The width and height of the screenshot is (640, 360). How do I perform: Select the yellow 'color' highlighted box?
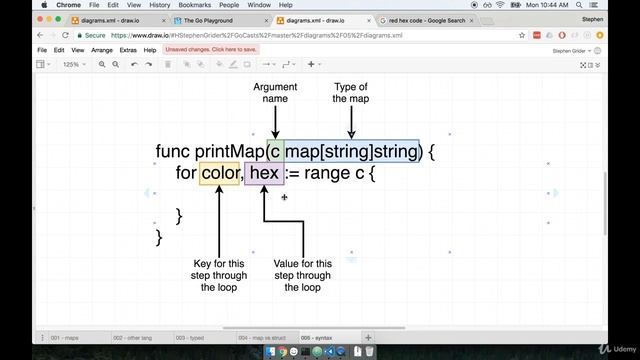[220, 173]
